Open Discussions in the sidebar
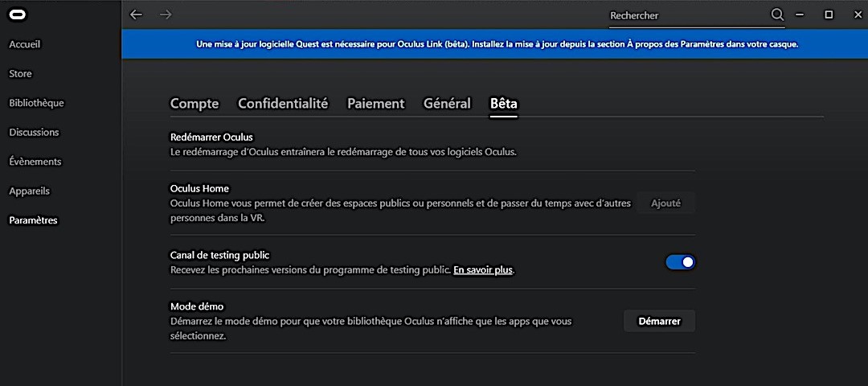Viewport: 868px width, 386px height. coord(34,133)
